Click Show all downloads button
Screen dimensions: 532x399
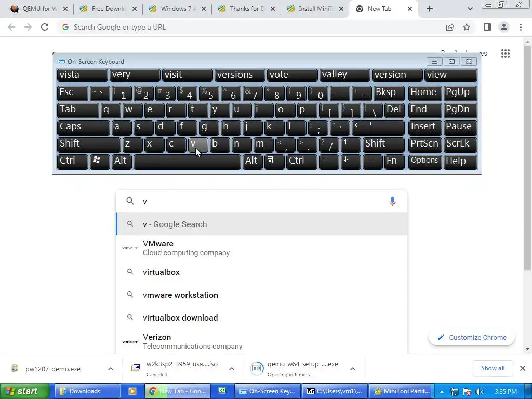coord(493,368)
